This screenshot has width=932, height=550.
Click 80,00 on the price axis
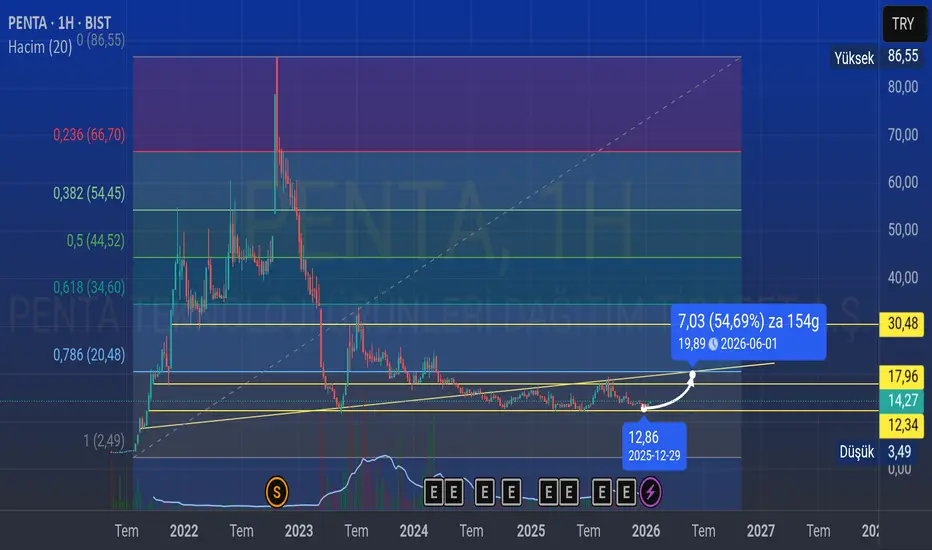click(903, 87)
